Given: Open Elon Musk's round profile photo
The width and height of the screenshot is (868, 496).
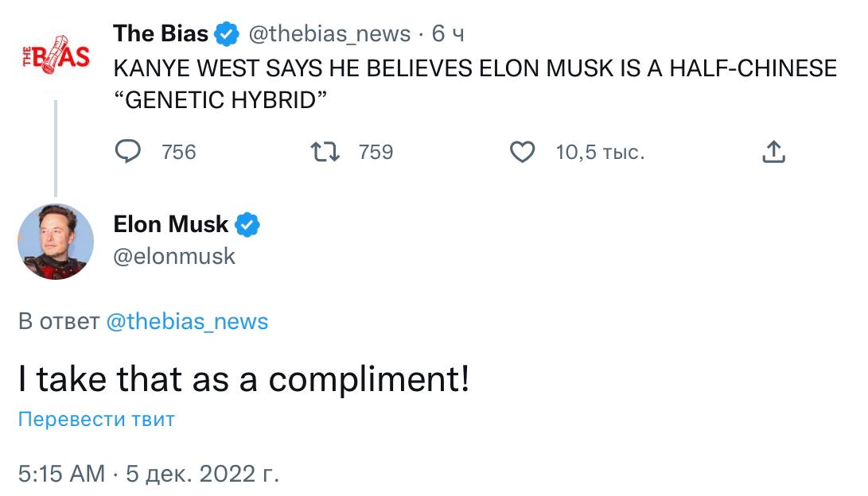Looking at the screenshot, I should [x=56, y=242].
